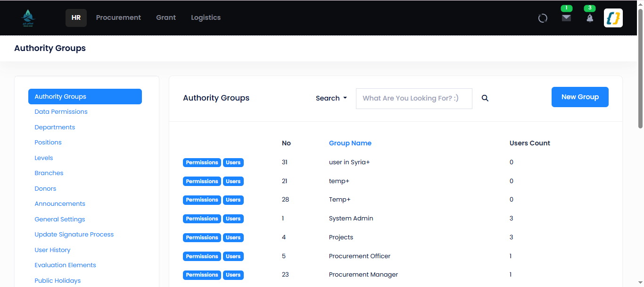This screenshot has width=644, height=287.
Task: Open Users for Procurement Officer group
Action: click(233, 256)
